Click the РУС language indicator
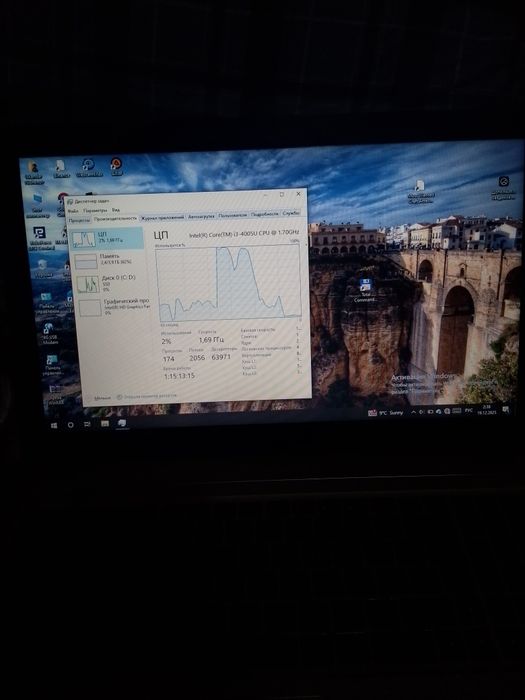The height and width of the screenshot is (700, 525). coord(468,410)
